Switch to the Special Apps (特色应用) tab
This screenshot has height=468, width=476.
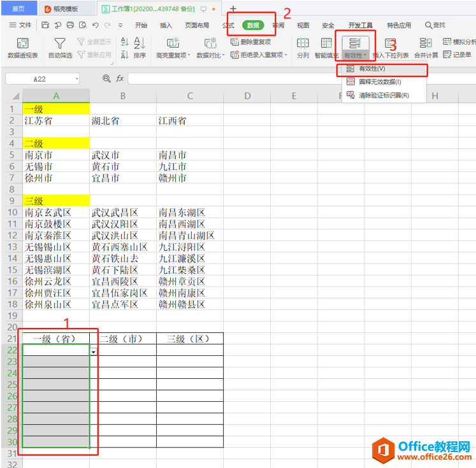point(399,25)
